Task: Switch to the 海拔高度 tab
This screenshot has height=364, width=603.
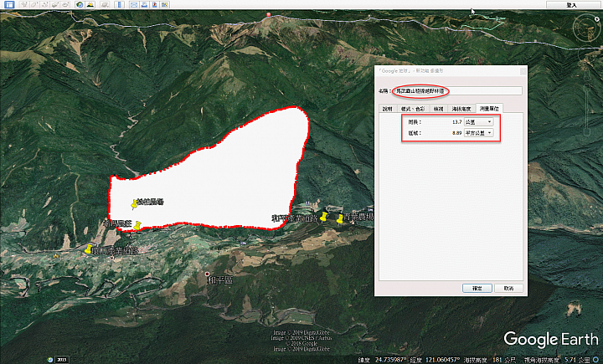Action: [x=461, y=109]
